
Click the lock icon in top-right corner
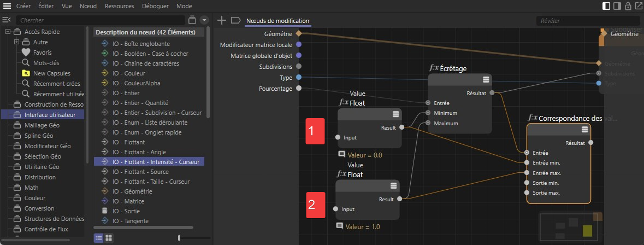(628, 6)
